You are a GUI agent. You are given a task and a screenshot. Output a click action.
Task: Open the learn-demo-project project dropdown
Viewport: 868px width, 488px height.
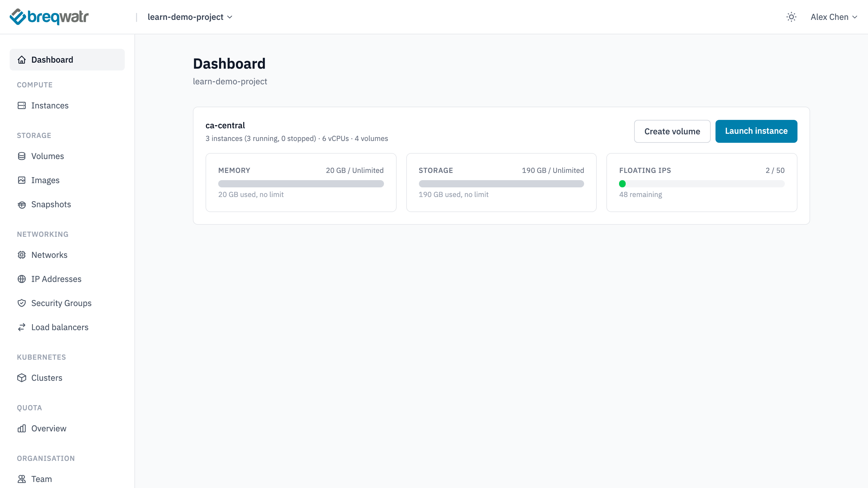tap(190, 17)
